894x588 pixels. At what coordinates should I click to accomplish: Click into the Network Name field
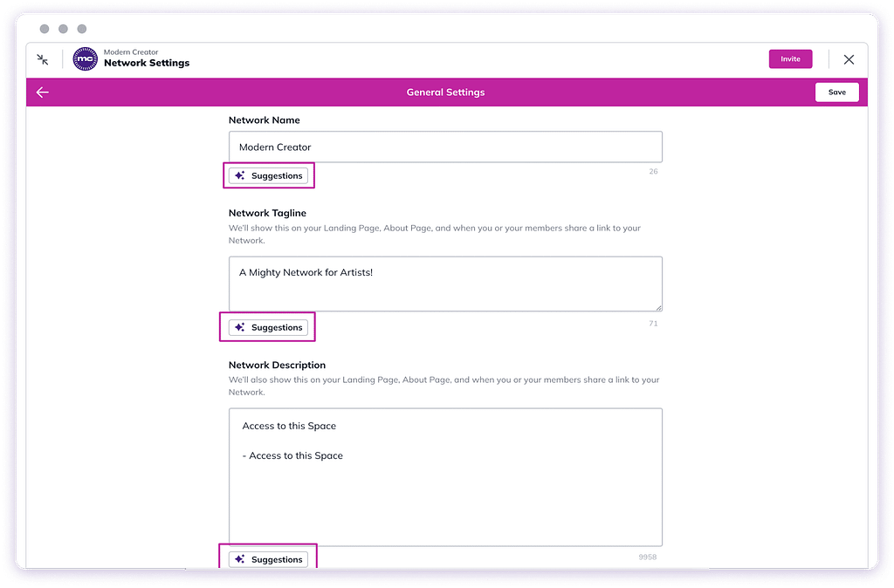[445, 147]
